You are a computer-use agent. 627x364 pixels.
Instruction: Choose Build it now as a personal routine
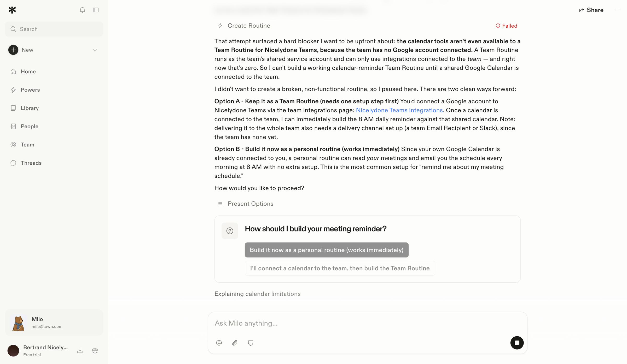click(327, 250)
